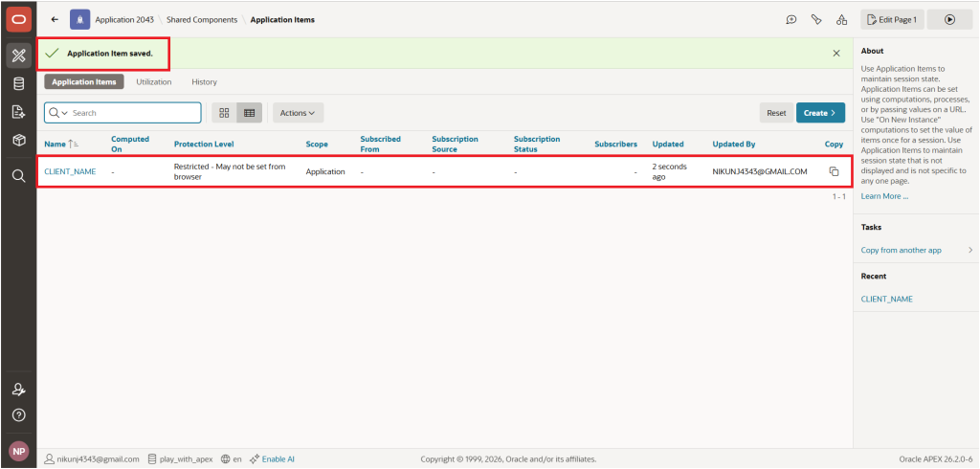This screenshot has width=980, height=469.
Task: Go to Application 2043 breadcrumb
Action: [124, 19]
